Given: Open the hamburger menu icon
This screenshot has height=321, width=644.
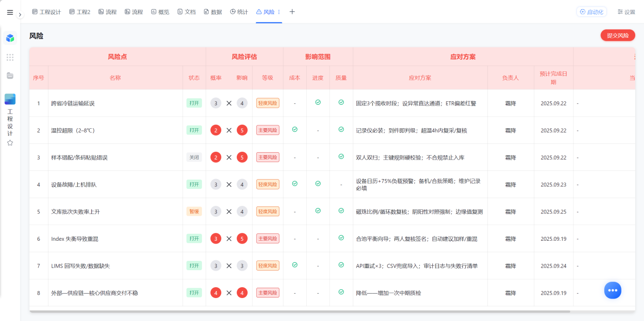Looking at the screenshot, I should [10, 12].
